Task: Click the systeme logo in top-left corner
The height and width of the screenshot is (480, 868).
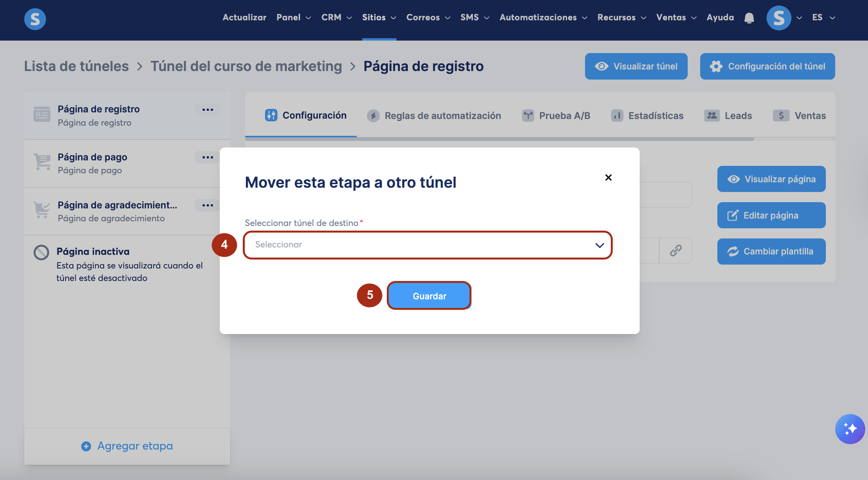Action: point(35,19)
